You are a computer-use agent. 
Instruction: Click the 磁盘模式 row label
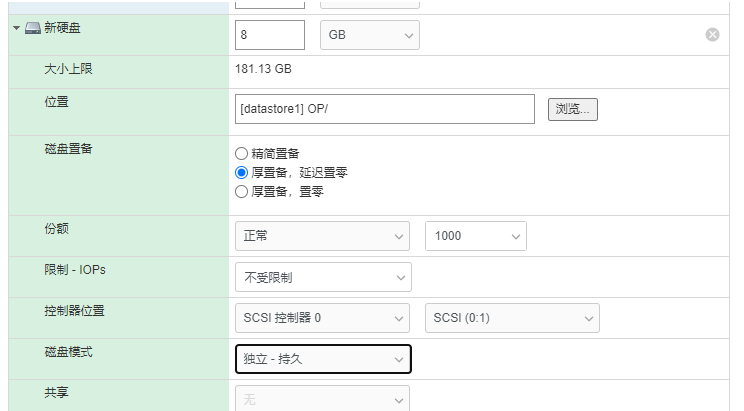pyautogui.click(x=68, y=352)
